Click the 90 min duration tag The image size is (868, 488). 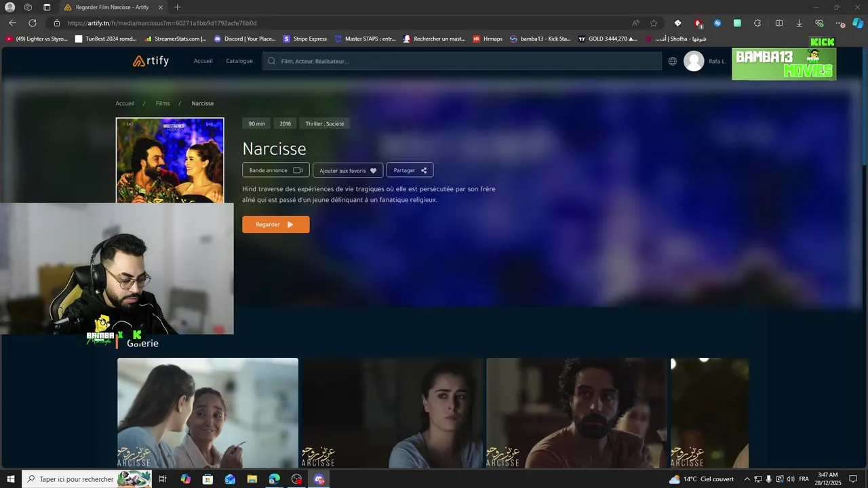[256, 123]
